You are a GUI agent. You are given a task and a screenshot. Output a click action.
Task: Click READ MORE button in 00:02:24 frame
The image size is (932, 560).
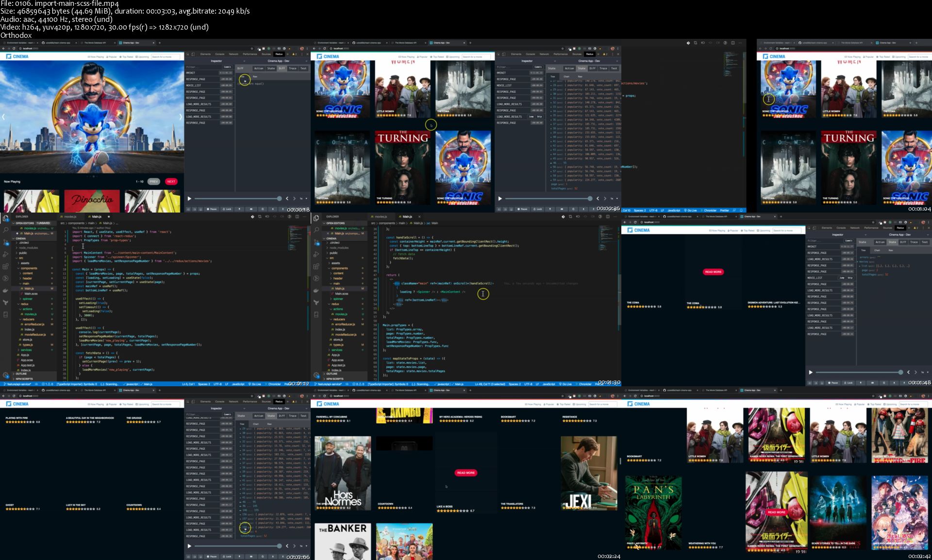(466, 473)
